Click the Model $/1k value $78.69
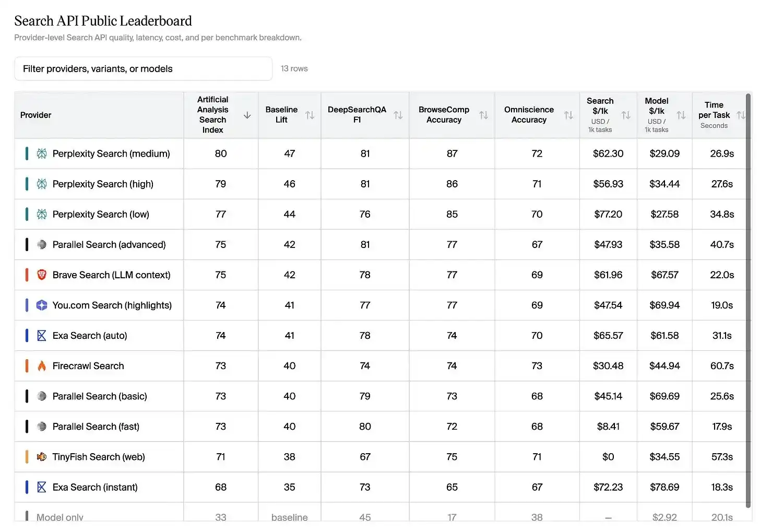The image size is (760, 532). (664, 487)
